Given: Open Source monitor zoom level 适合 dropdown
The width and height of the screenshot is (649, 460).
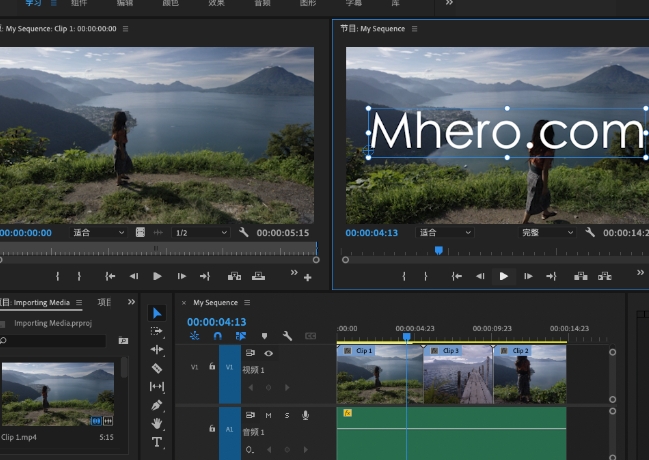Looking at the screenshot, I should point(98,232).
